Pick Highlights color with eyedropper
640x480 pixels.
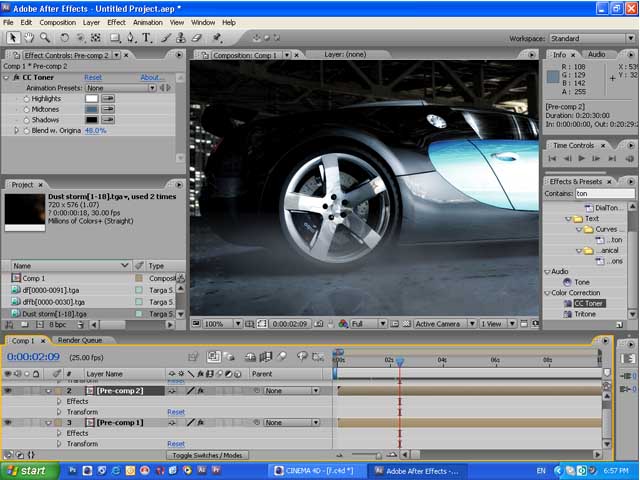[108, 98]
